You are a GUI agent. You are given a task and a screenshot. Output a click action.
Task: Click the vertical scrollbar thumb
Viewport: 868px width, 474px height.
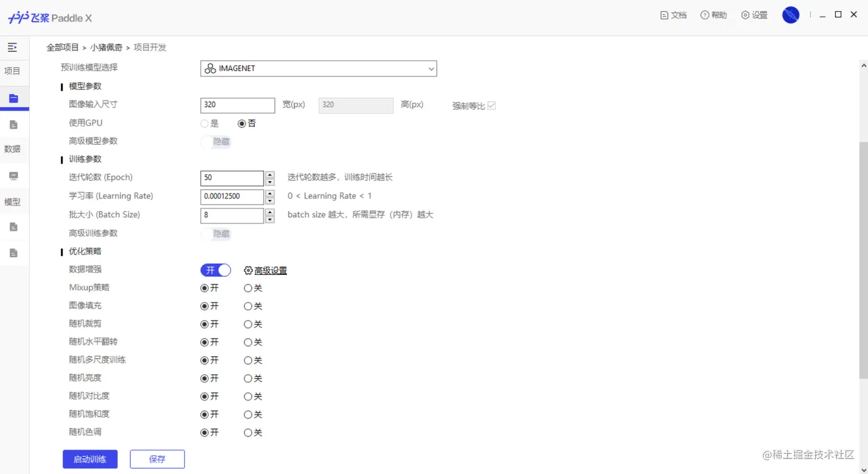tap(863, 260)
